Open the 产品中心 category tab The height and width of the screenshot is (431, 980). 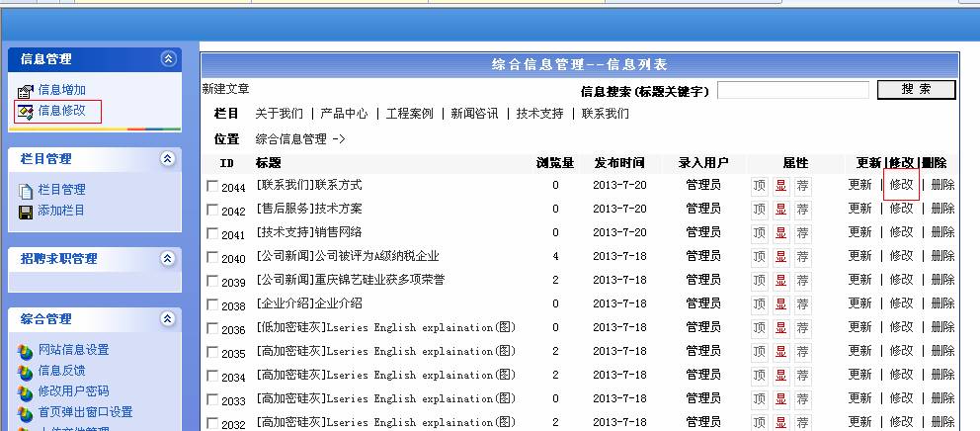coord(344,114)
